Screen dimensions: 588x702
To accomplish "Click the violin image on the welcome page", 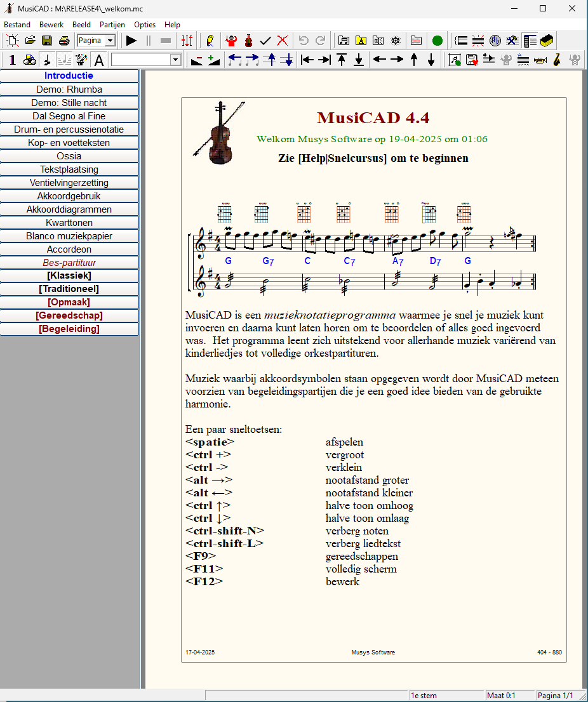I will tap(219, 133).
